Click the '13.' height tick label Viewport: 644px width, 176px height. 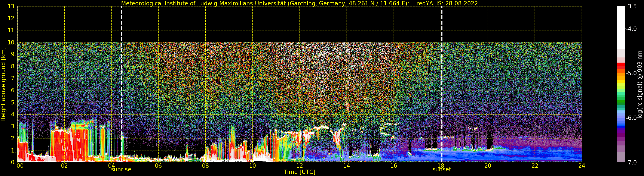(12, 6)
